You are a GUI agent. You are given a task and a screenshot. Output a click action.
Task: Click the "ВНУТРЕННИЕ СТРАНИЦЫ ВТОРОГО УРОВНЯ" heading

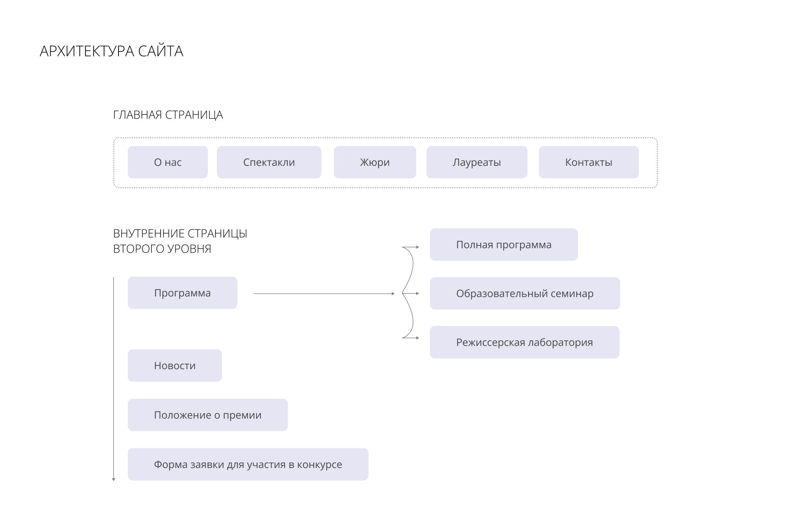(180, 241)
